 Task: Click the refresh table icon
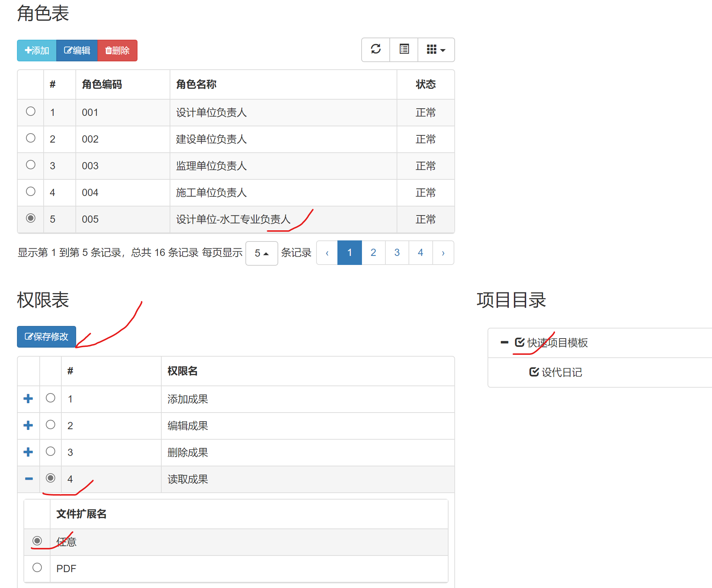pos(376,49)
